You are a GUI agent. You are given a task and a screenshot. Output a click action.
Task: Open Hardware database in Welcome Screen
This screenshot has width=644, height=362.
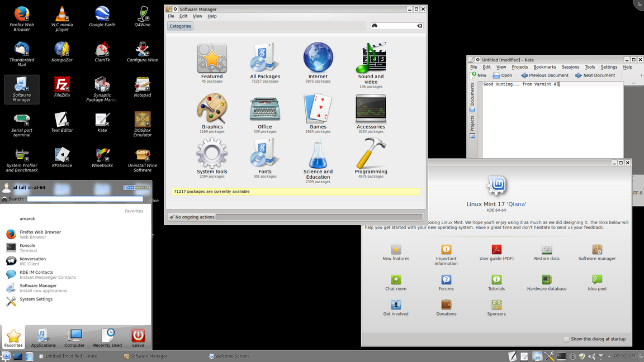coord(547,283)
